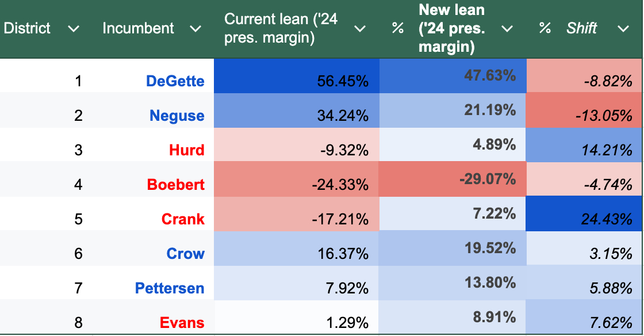Open the Current lean column dropdown
Viewport: 644px width, 336px height.
(360, 29)
